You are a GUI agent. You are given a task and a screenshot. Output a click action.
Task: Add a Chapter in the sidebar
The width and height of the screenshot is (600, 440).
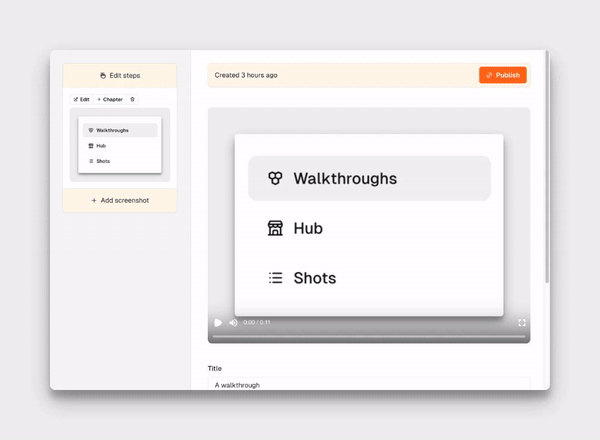coord(110,99)
